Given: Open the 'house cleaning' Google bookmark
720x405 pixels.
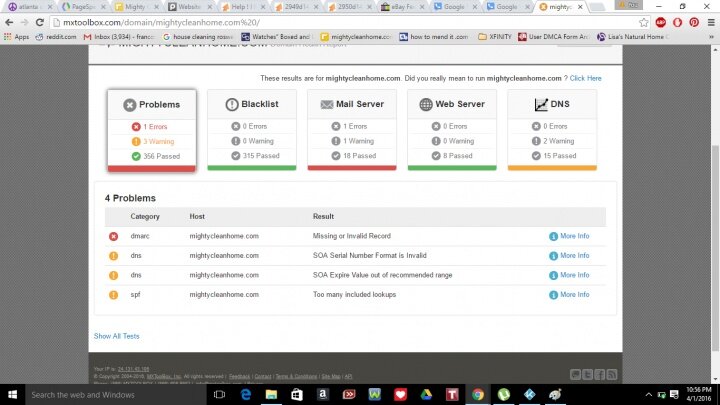Looking at the screenshot, I should tap(198, 37).
